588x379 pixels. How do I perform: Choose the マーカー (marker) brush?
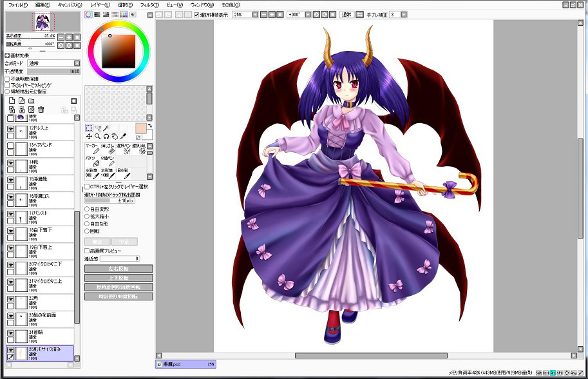[93, 149]
